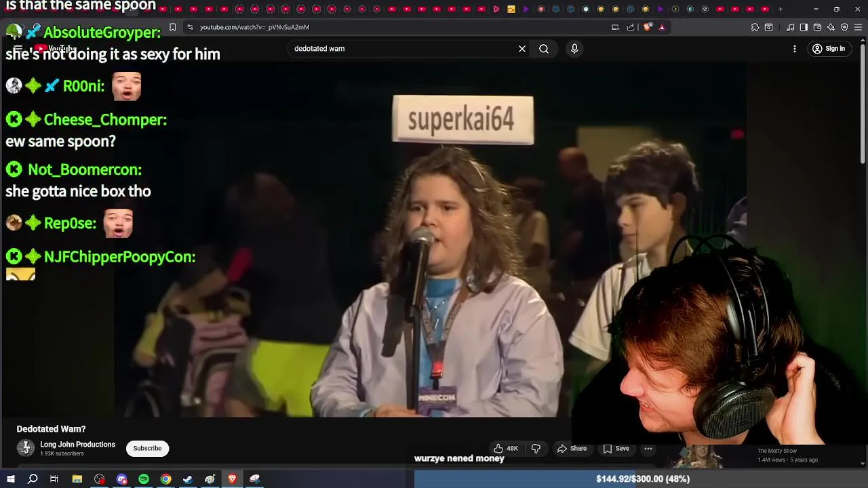
Task: Open the screen cast icon in address bar
Action: tap(615, 27)
